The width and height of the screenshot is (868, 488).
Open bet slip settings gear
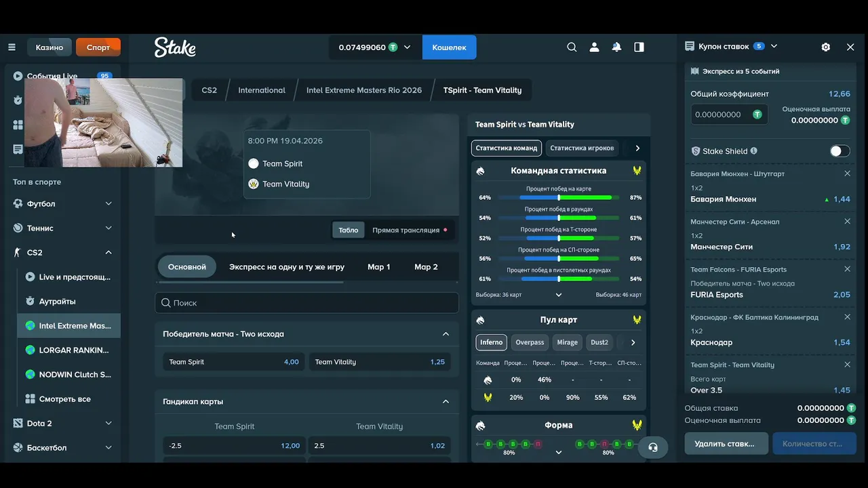pyautogui.click(x=825, y=47)
